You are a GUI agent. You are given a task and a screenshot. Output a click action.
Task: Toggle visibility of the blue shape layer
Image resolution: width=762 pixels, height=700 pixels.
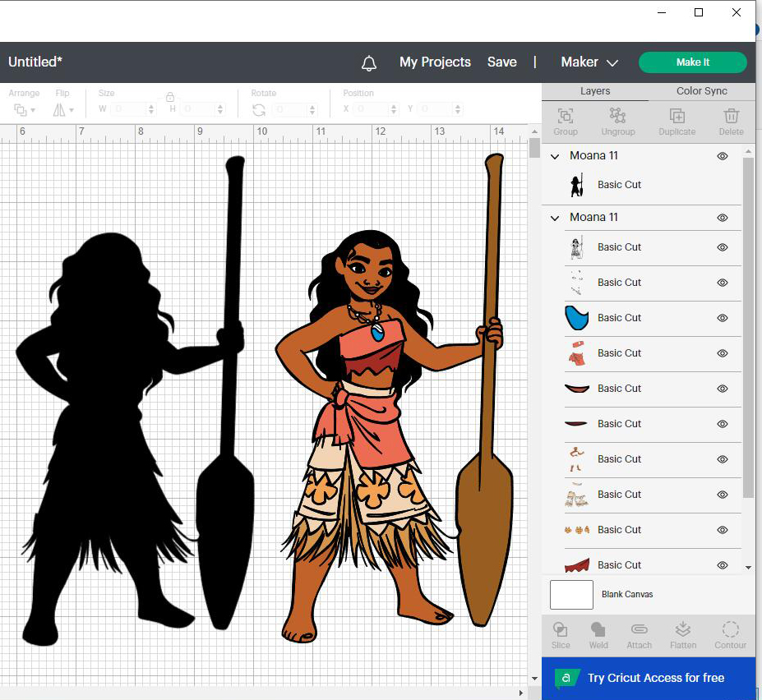723,318
